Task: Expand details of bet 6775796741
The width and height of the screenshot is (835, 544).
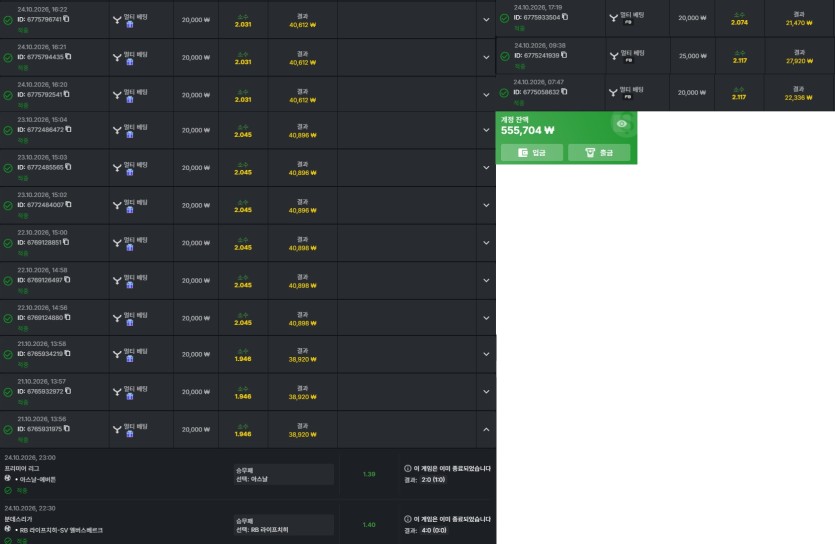Action: pyautogui.click(x=486, y=20)
